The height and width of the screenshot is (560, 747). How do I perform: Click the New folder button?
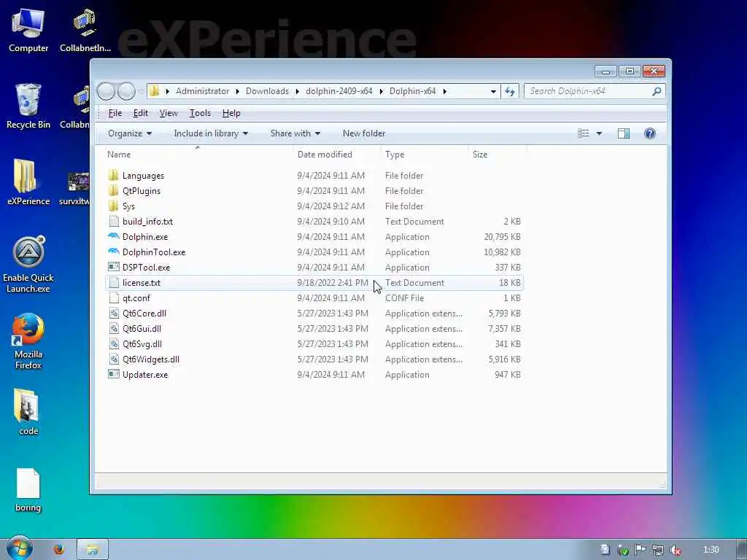click(x=364, y=133)
